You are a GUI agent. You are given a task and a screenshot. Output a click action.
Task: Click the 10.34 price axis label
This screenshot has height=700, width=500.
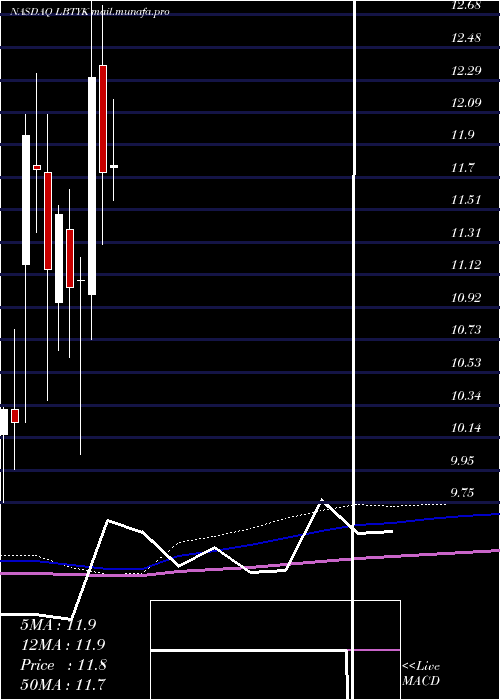coord(466,395)
